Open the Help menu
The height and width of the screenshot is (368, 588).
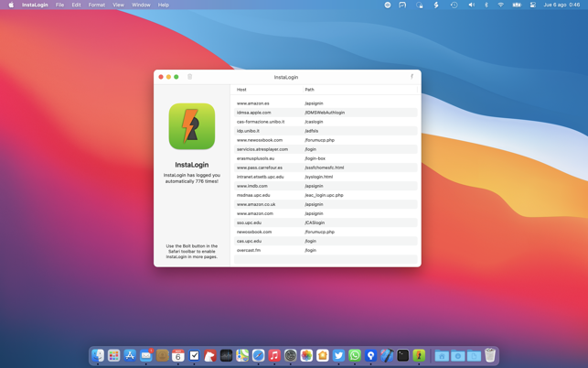[x=164, y=5]
